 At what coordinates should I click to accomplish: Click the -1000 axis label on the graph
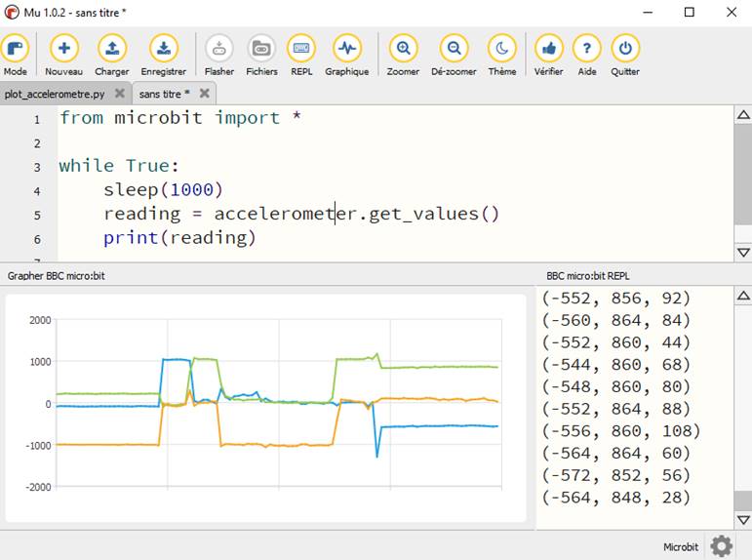[x=38, y=446]
